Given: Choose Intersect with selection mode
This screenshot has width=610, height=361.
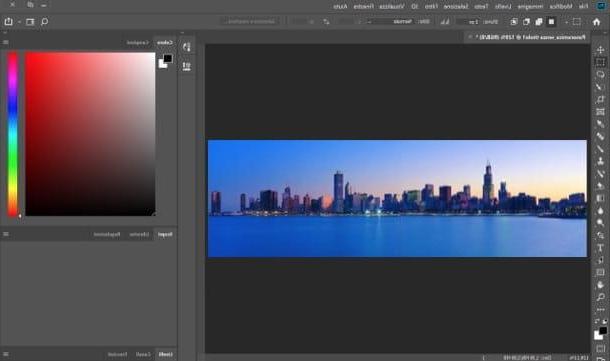Looking at the screenshot, I should coord(514,22).
